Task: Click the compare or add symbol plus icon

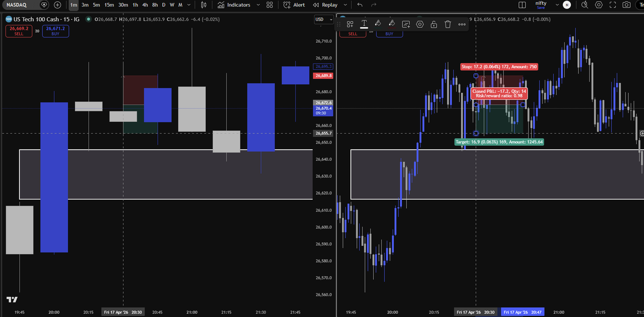Action: click(x=57, y=5)
